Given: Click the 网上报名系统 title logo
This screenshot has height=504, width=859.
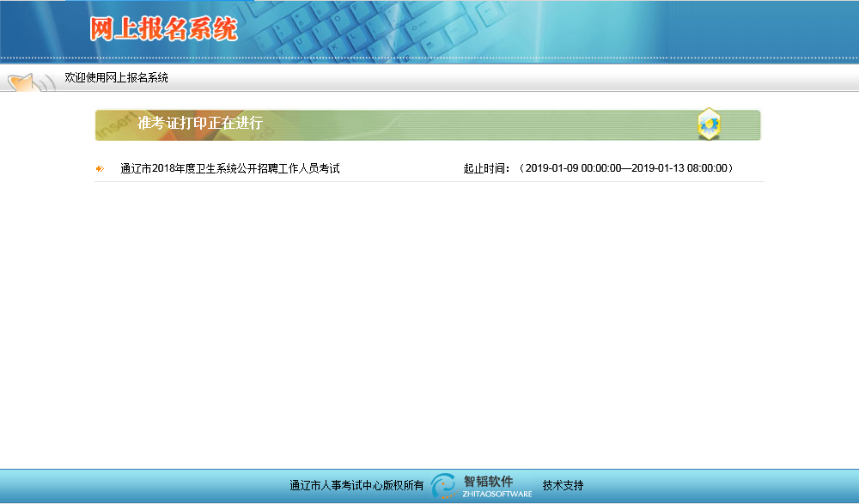Looking at the screenshot, I should click(163, 29).
